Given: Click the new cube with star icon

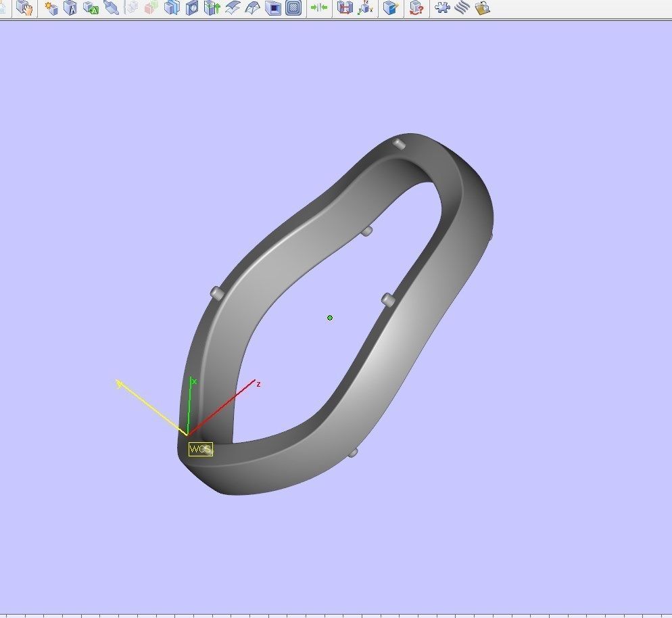Looking at the screenshot, I should pos(51,7).
